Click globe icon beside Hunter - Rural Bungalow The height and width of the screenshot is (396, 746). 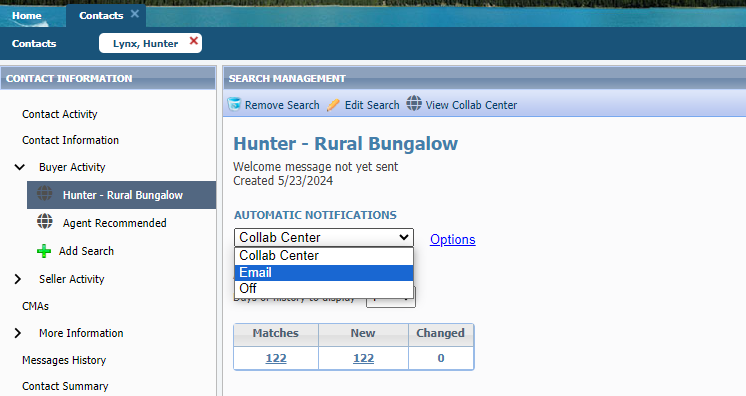click(45, 193)
